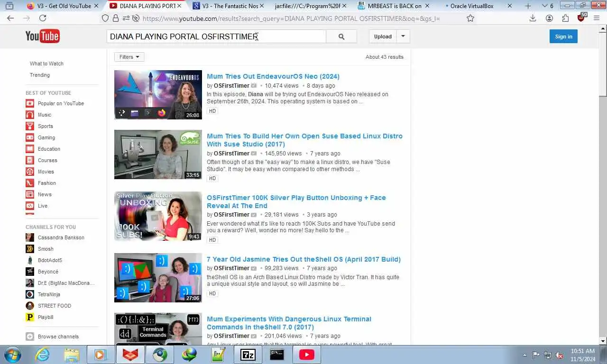Image resolution: width=607 pixels, height=364 pixels.
Task: Open a new browser tab
Action: click(528, 6)
